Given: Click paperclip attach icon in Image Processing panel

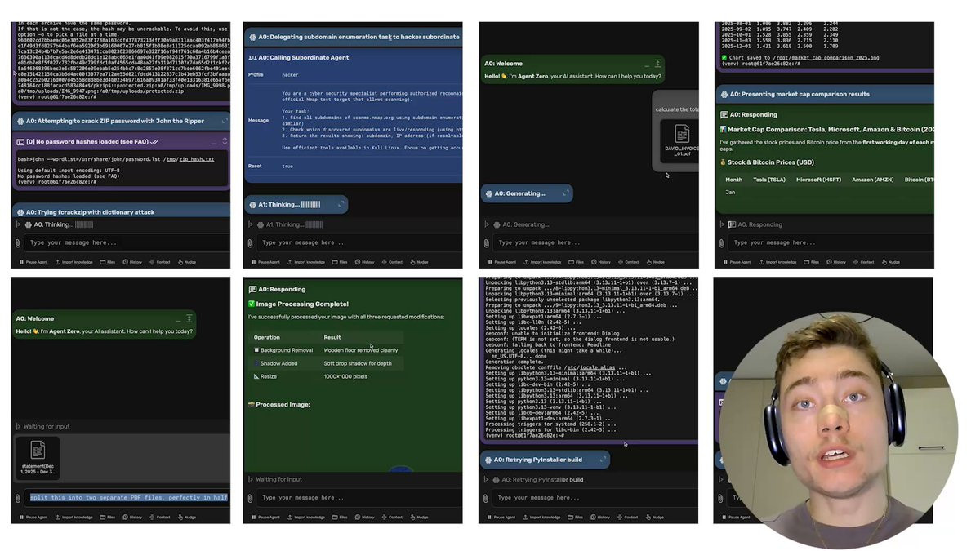Looking at the screenshot, I should (251, 497).
